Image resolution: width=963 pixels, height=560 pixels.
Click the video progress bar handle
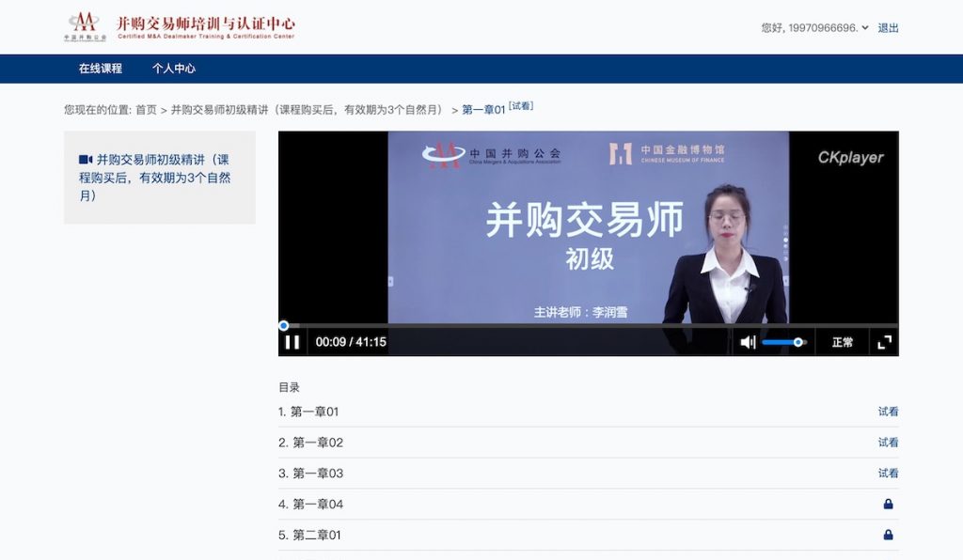pyautogui.click(x=284, y=326)
